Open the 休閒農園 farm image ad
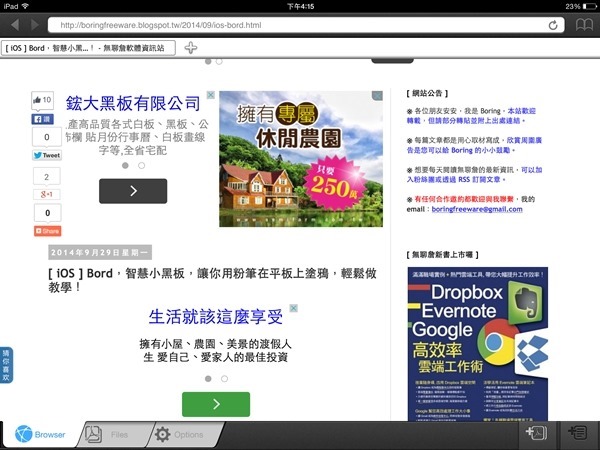 [x=301, y=159]
